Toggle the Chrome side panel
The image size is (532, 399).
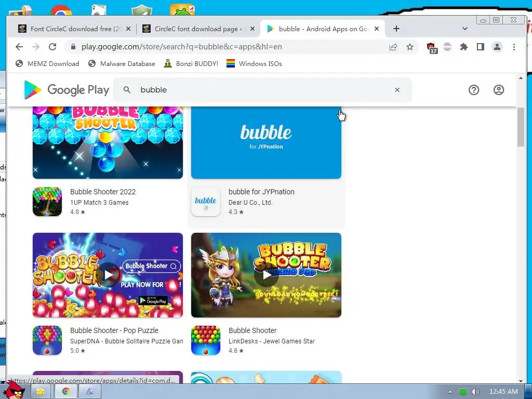pyautogui.click(x=481, y=47)
